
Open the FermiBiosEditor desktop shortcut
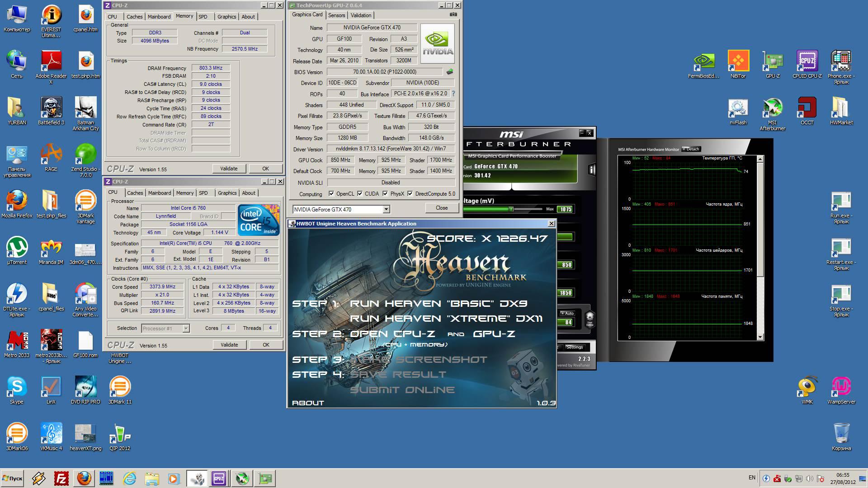point(703,65)
